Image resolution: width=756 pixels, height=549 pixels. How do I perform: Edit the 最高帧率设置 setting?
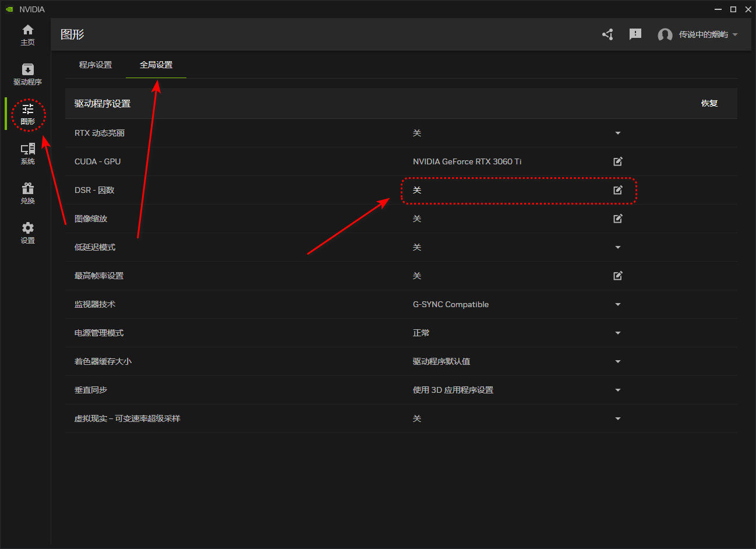coord(618,276)
